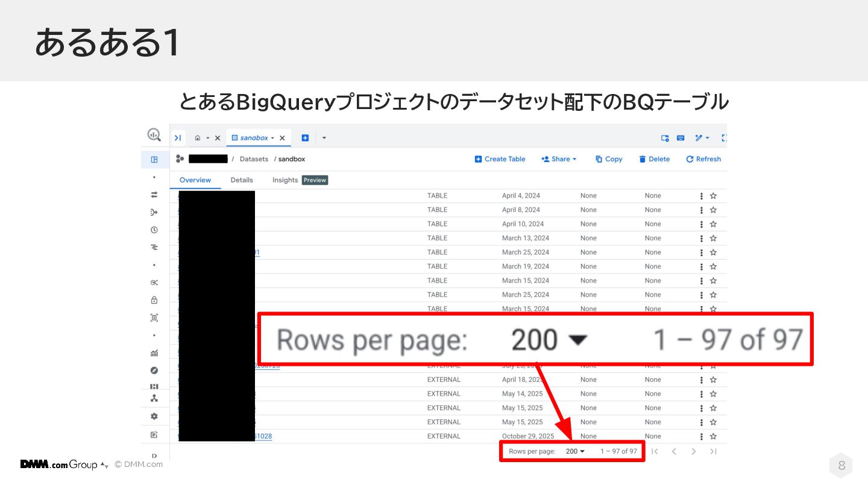Click the EXTERNAL type cell for April 18, 2025
The width and height of the screenshot is (868, 488).
444,380
